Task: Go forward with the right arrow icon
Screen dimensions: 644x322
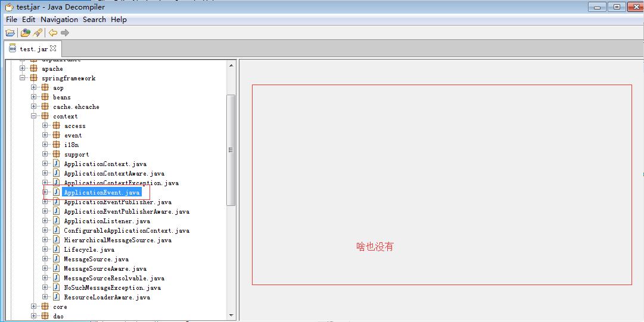Action: coord(65,33)
